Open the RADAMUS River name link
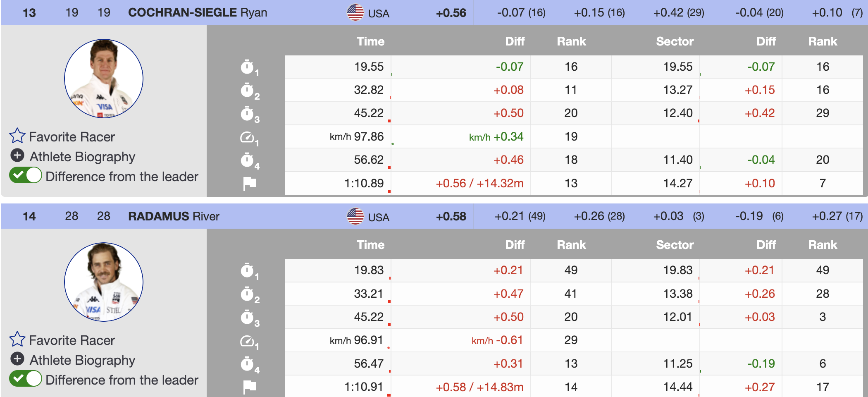 174,216
